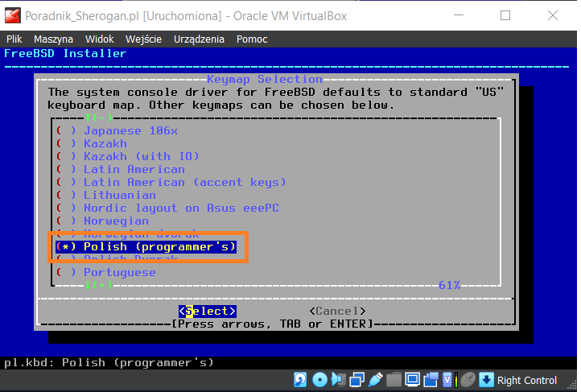Open the Plik menu
The width and height of the screenshot is (581, 392).
pyautogui.click(x=14, y=39)
